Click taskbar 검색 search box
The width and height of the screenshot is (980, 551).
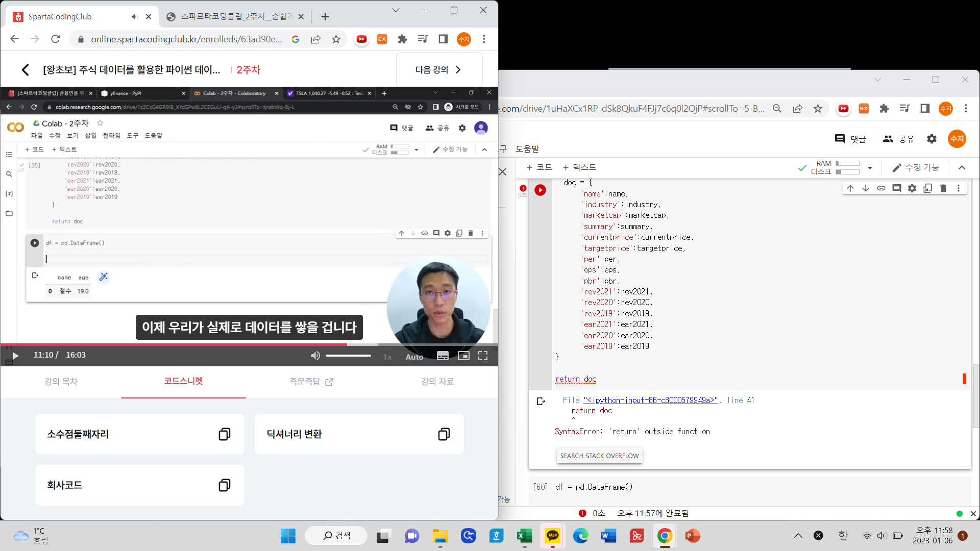[336, 536]
